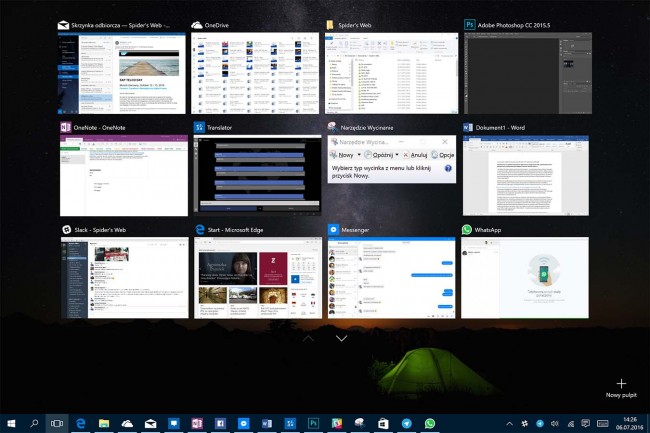Select the OneNote window thumbnail

(x=124, y=176)
